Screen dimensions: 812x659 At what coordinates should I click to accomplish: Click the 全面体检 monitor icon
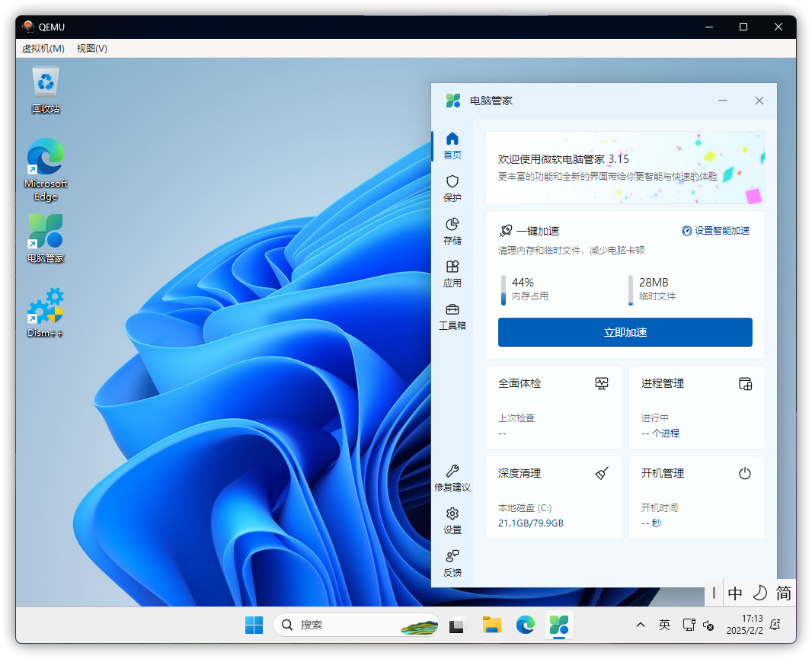tap(601, 383)
